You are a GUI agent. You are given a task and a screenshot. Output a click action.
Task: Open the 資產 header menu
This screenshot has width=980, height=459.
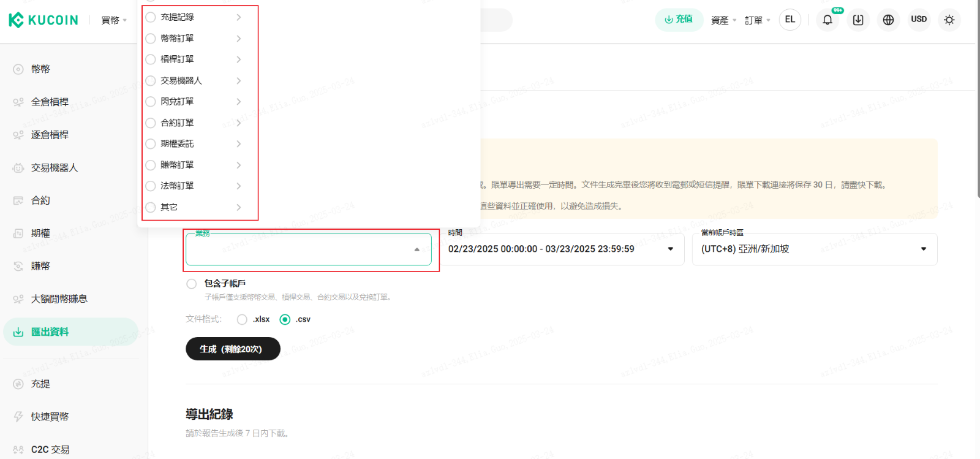click(x=723, y=20)
